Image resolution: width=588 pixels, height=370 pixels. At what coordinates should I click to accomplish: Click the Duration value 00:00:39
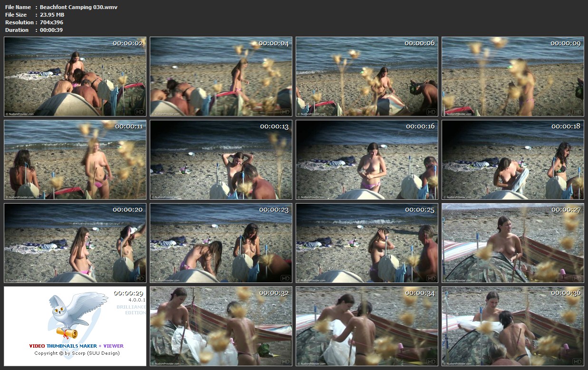(x=51, y=30)
